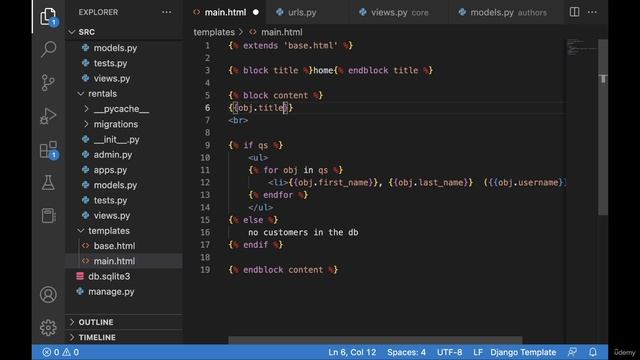Open the Run and Debug view

pos(48,116)
